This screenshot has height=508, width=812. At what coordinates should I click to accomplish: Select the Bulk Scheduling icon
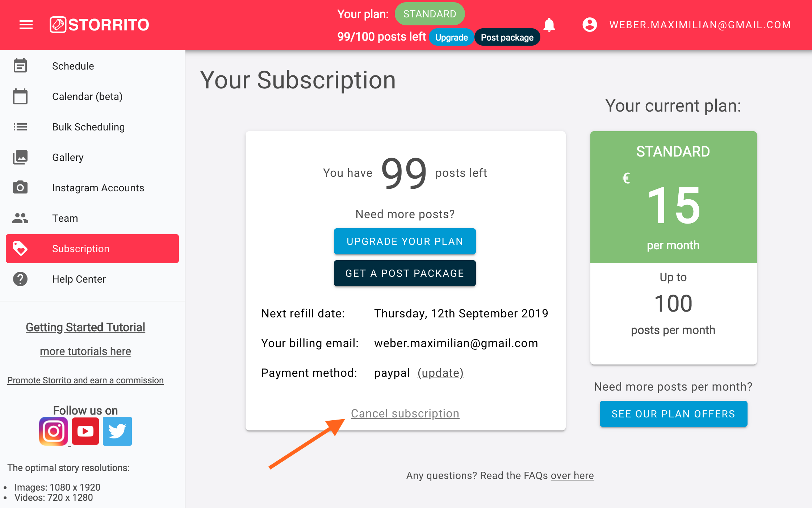coord(21,126)
